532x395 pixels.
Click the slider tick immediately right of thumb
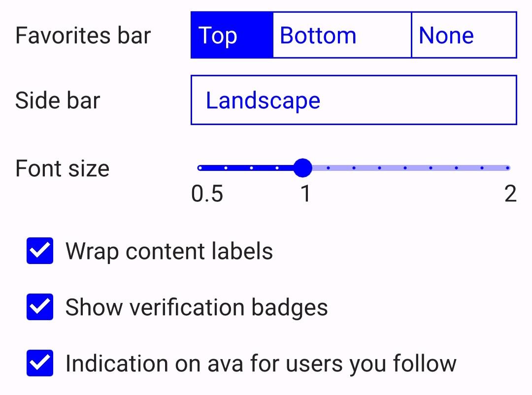[x=328, y=168]
